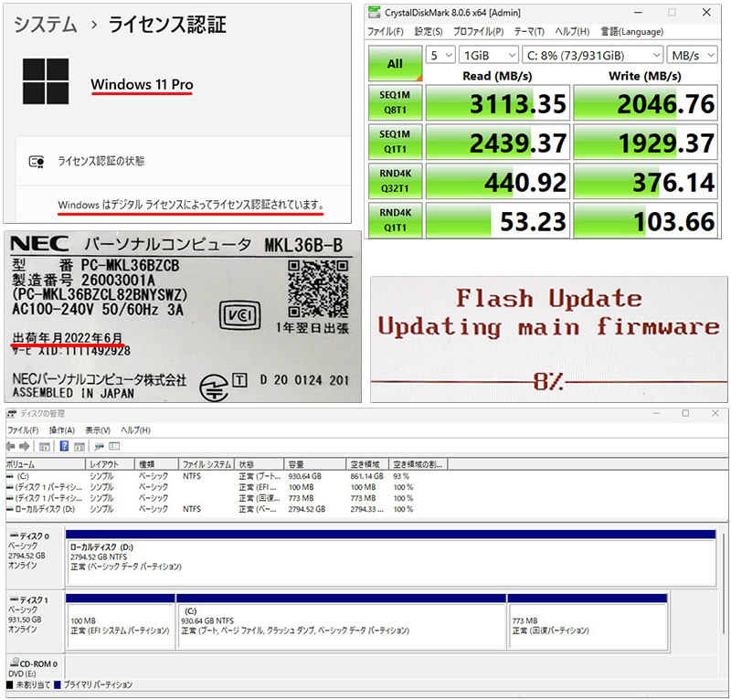Image resolution: width=731 pixels, height=700 pixels.
Task: Open ファイル(F) menu in Disk Management
Action: pos(24,430)
